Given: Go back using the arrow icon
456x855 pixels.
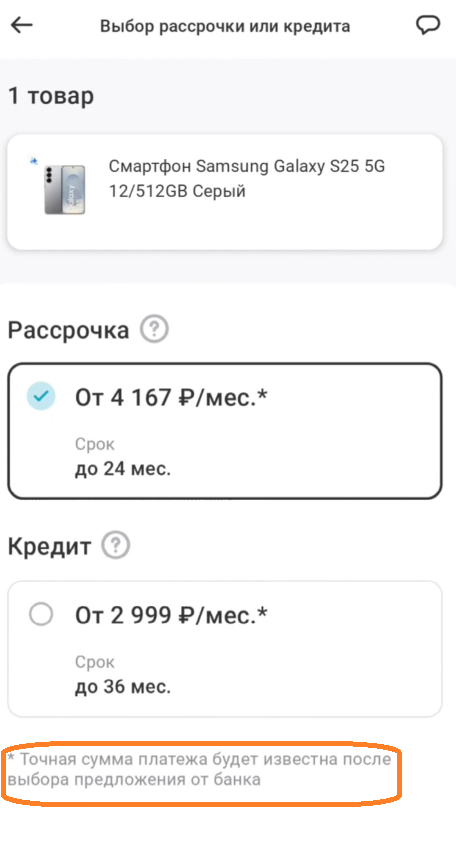Looking at the screenshot, I should pos(22,25).
